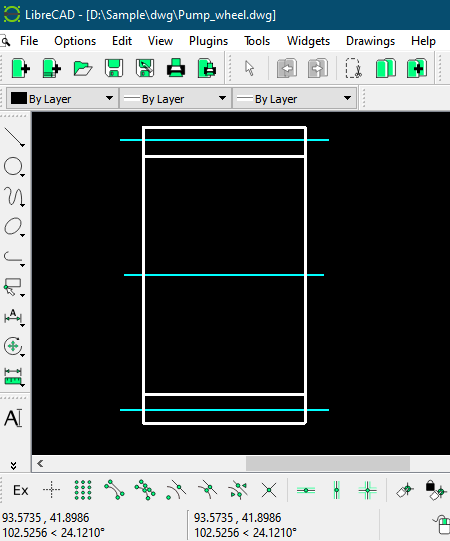Image resolution: width=450 pixels, height=541 pixels.
Task: Click the Redo button
Action: (x=318, y=68)
